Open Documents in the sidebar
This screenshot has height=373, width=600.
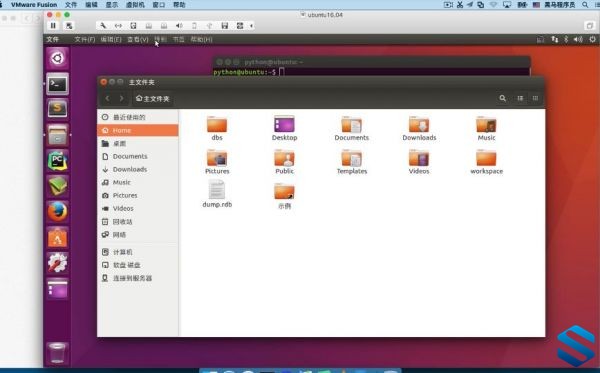pos(138,156)
